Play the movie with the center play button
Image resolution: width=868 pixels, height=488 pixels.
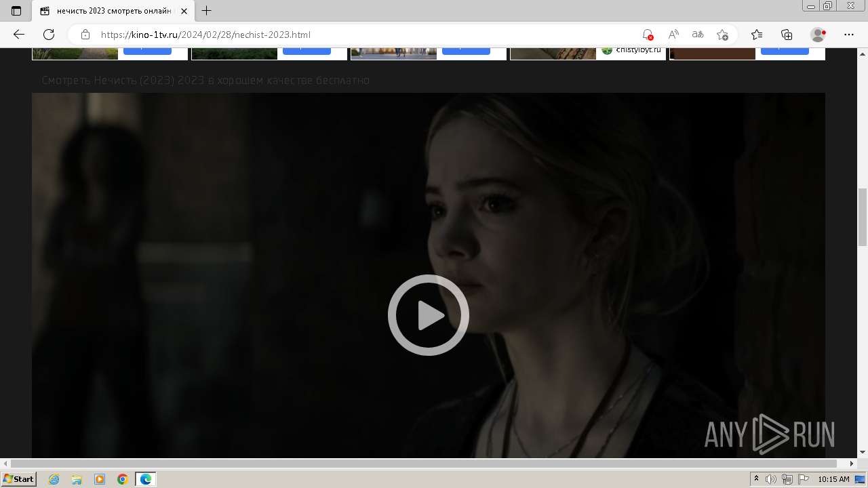point(429,315)
